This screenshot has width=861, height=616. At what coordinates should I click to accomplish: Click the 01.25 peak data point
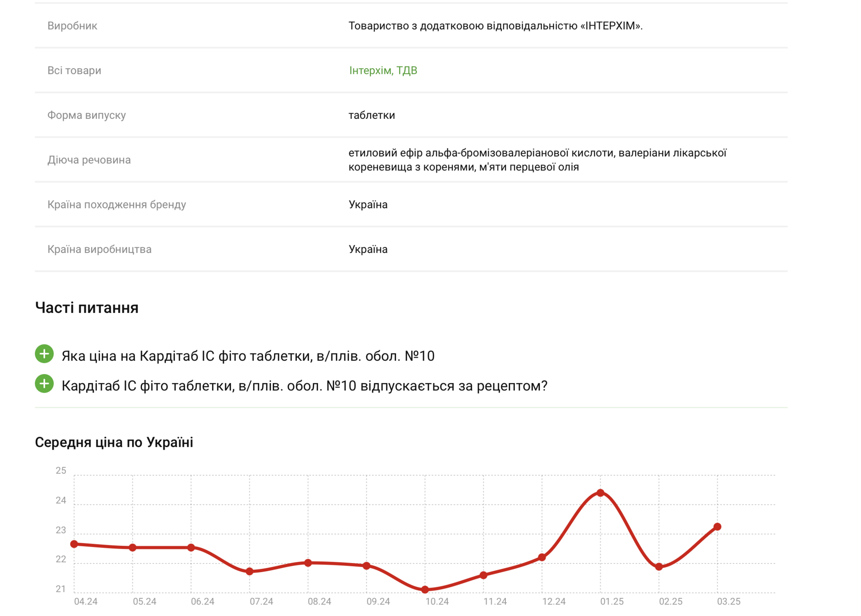[600, 493]
